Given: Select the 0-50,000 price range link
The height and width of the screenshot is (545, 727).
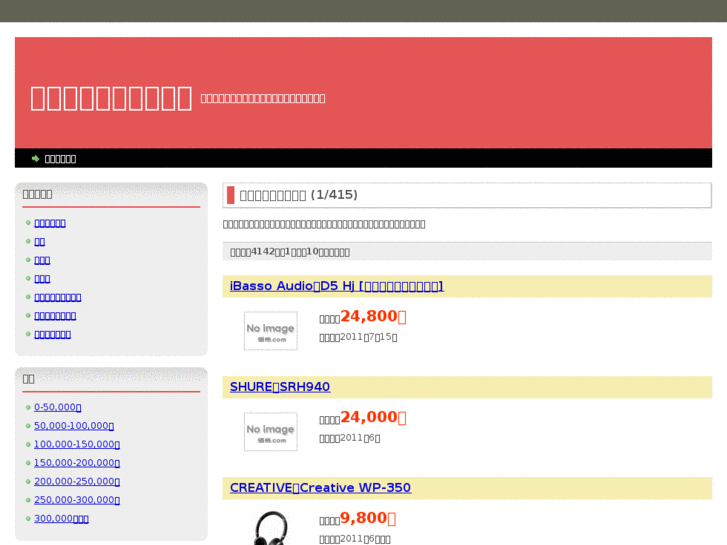Looking at the screenshot, I should (x=57, y=407).
